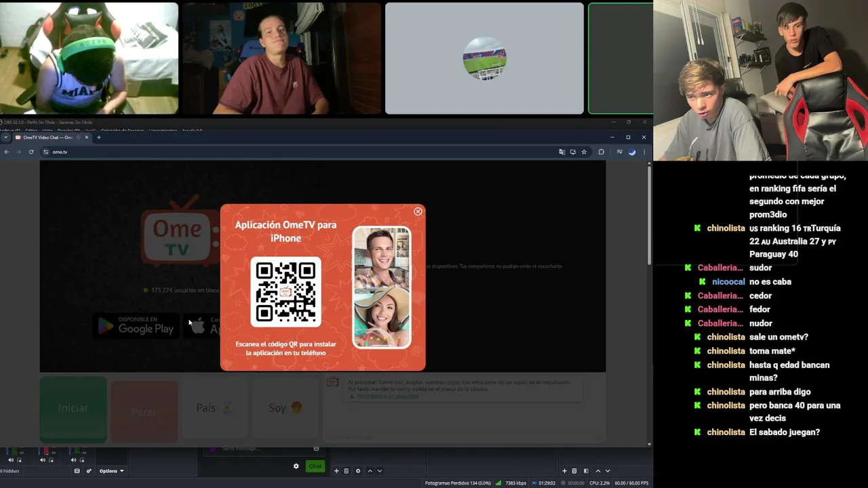Open the Chrome profile avatar
Image resolution: width=868 pixels, height=488 pixels.
(632, 152)
